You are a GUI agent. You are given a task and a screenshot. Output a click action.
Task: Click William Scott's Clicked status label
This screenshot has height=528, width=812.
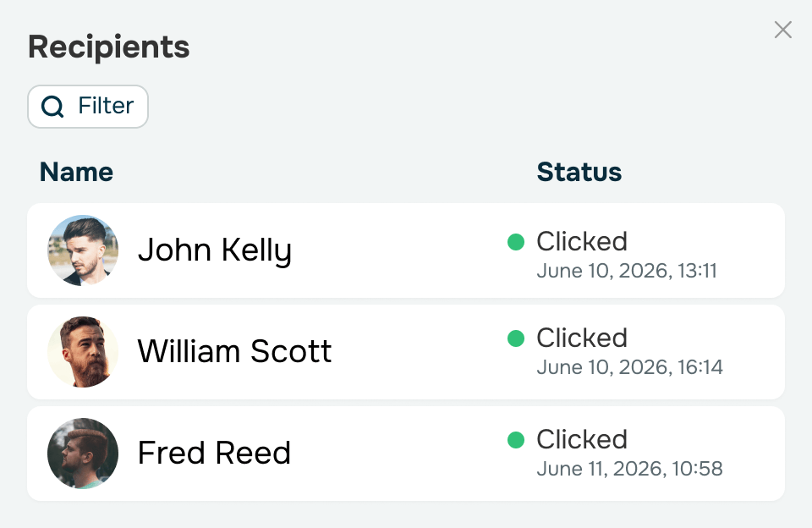[x=582, y=338]
